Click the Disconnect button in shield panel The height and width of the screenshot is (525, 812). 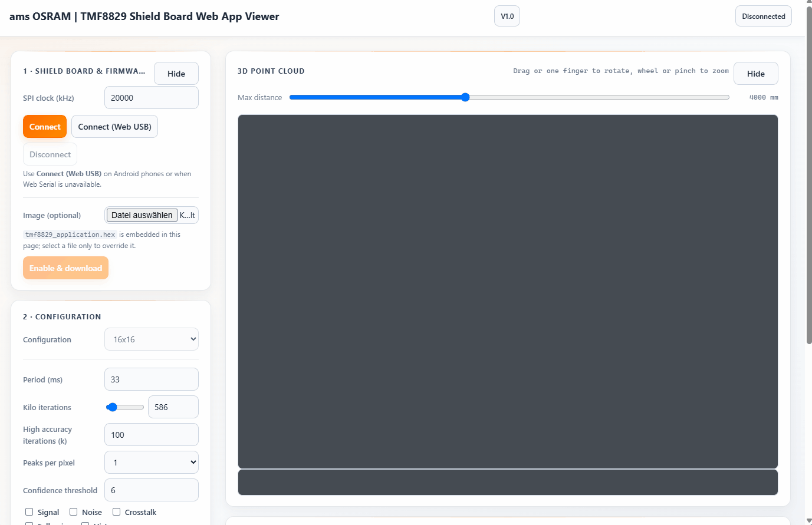50,154
